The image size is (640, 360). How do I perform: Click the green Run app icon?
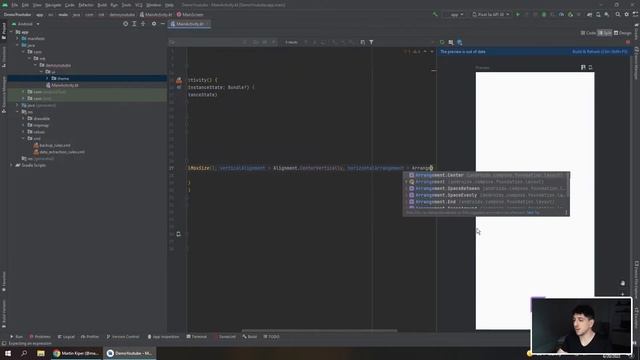518,14
